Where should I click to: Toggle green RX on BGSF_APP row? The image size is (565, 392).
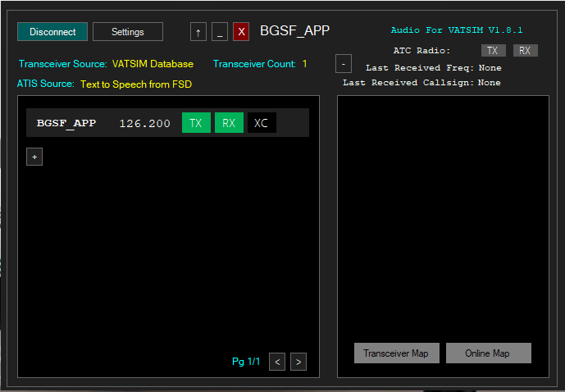pyautogui.click(x=229, y=123)
